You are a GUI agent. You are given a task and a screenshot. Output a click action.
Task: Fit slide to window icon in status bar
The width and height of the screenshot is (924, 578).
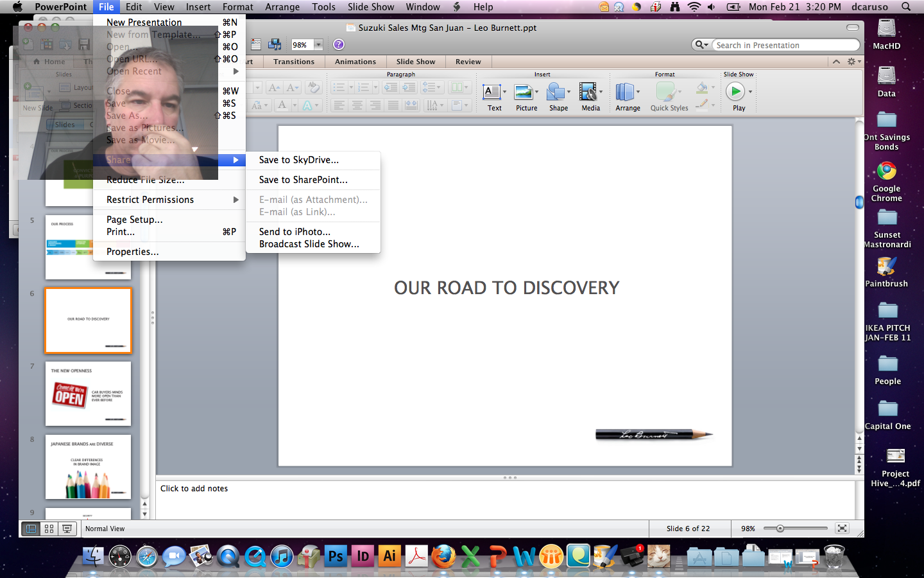(x=842, y=529)
